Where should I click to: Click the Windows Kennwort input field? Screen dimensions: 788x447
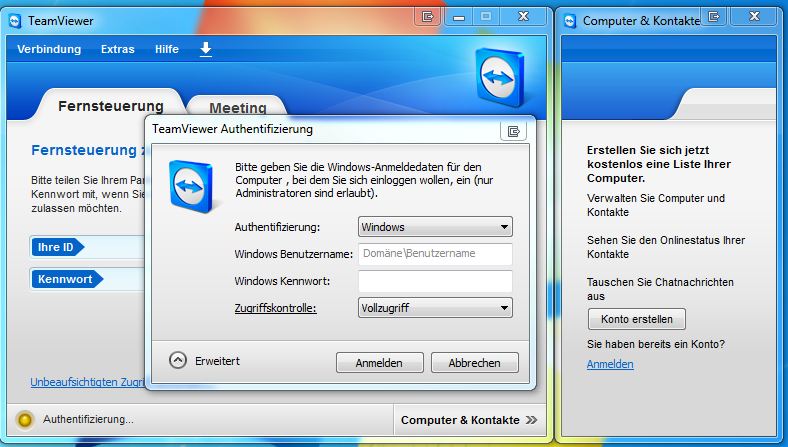pyautogui.click(x=435, y=281)
